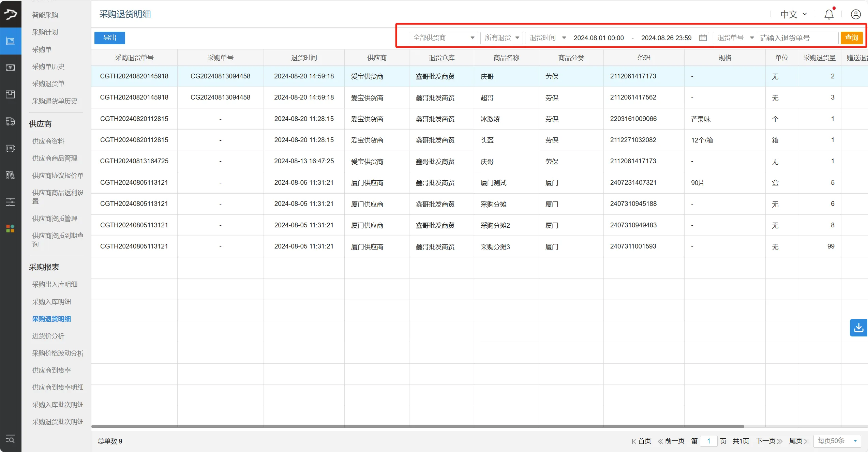Go to 进货价分析 report menu item

[48, 336]
